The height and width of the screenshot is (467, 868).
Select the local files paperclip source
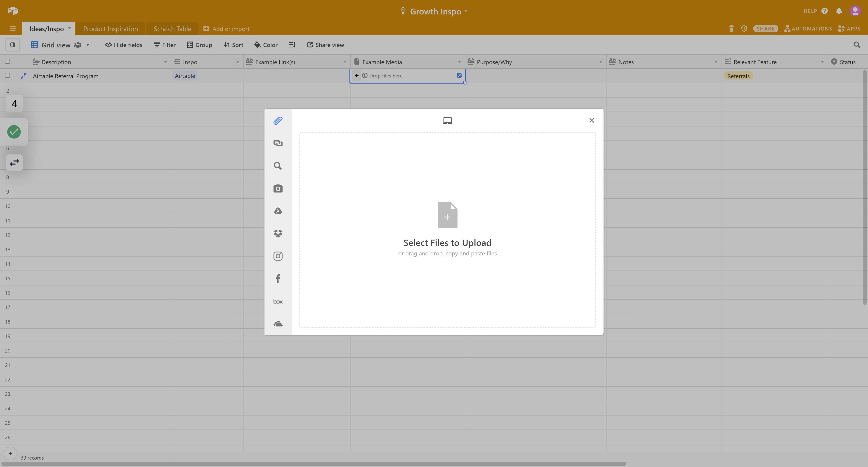pos(278,121)
